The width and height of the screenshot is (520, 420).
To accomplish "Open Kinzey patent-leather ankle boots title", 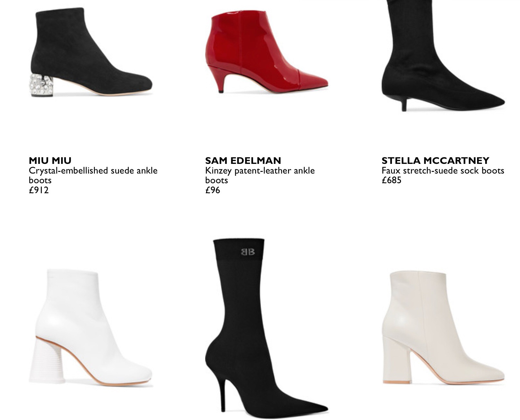I will tap(260, 175).
